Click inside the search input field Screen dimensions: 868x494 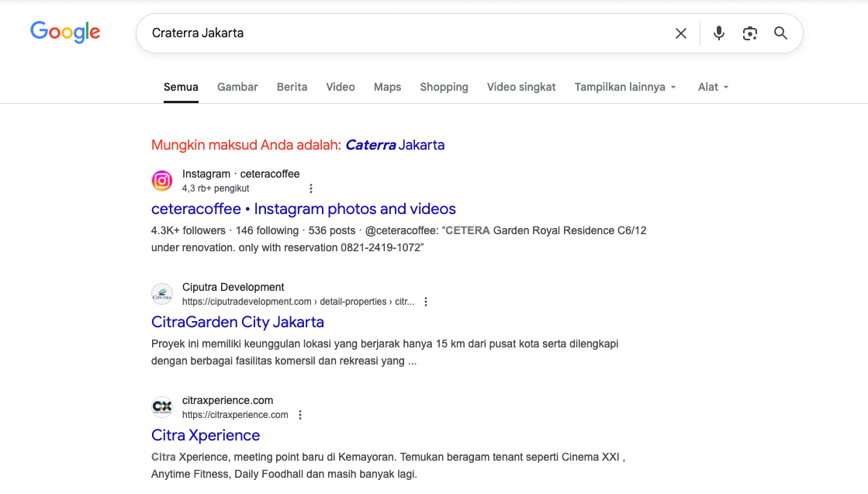coord(388,33)
